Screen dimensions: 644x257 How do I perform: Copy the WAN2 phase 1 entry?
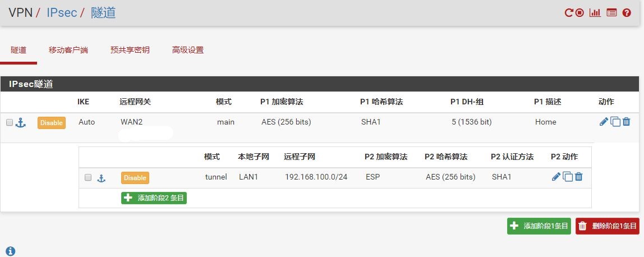(615, 122)
